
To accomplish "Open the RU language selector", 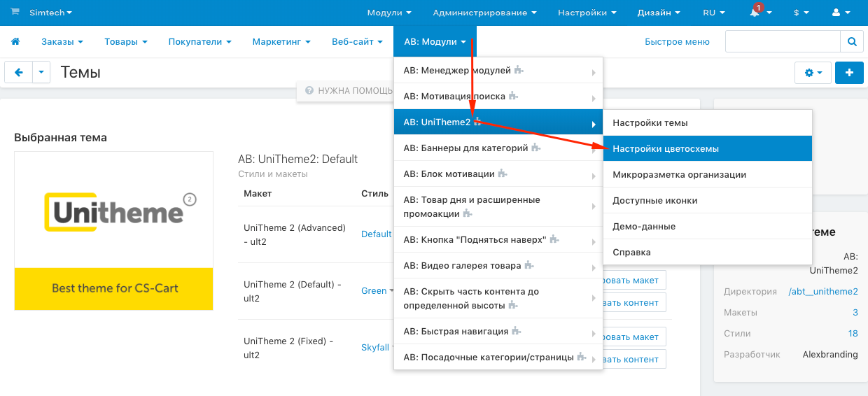I will 714,13.
